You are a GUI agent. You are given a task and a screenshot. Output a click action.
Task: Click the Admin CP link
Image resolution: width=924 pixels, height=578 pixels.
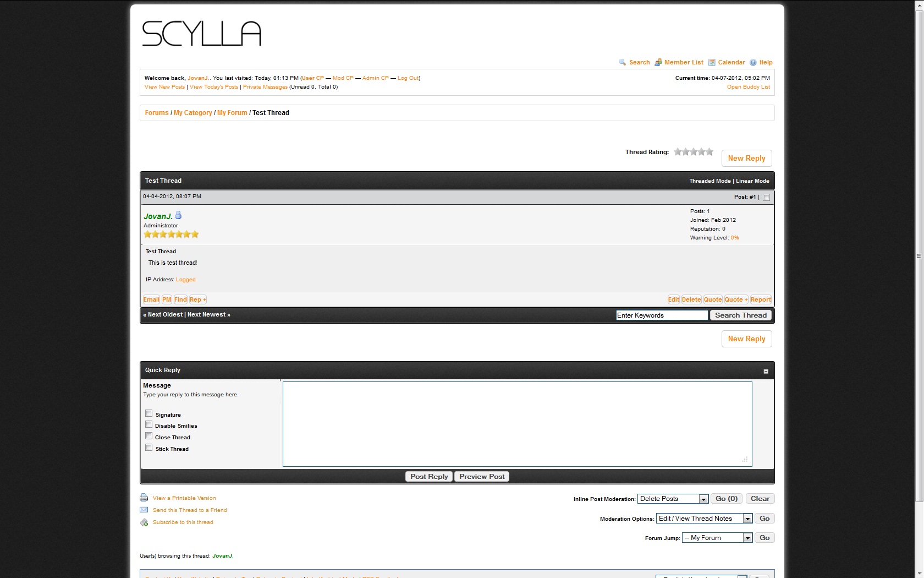[375, 78]
